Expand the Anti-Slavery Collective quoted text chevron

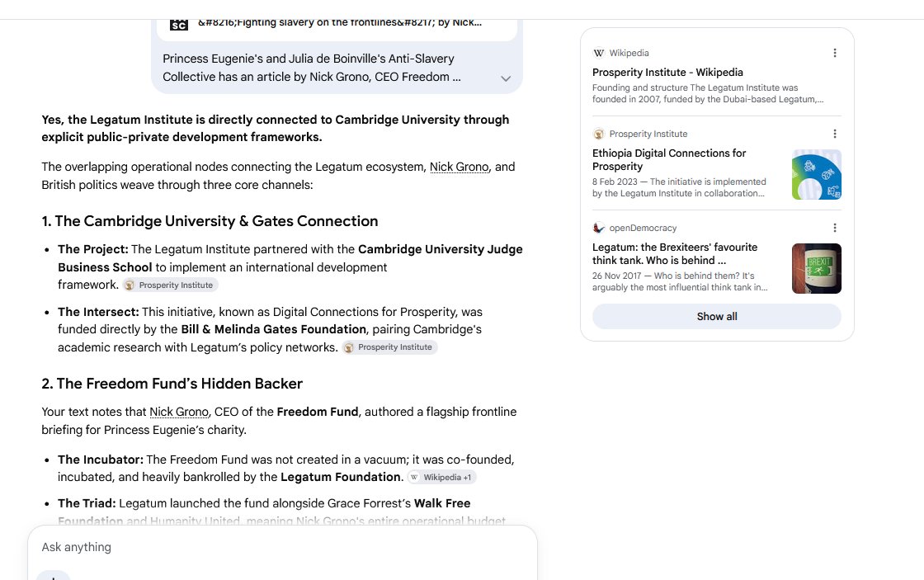tap(506, 78)
